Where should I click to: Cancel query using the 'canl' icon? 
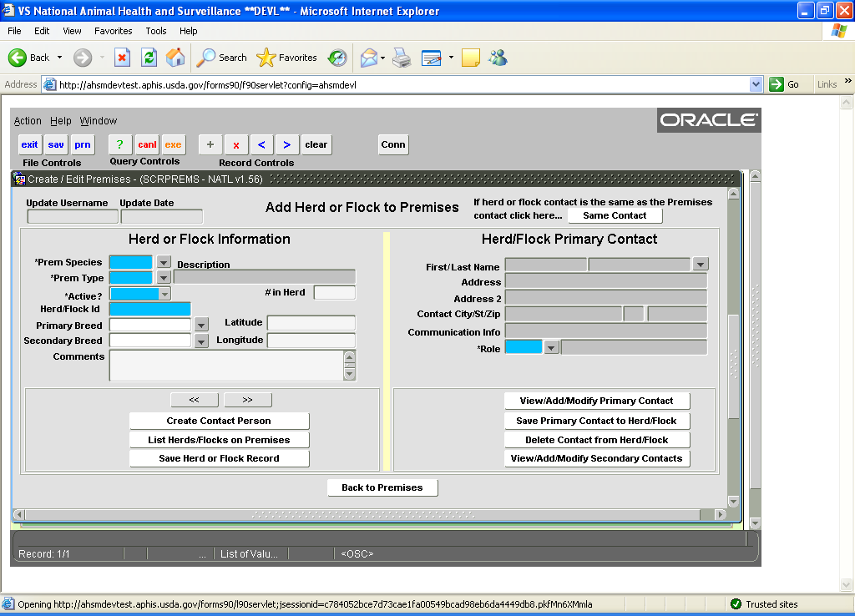pos(147,144)
